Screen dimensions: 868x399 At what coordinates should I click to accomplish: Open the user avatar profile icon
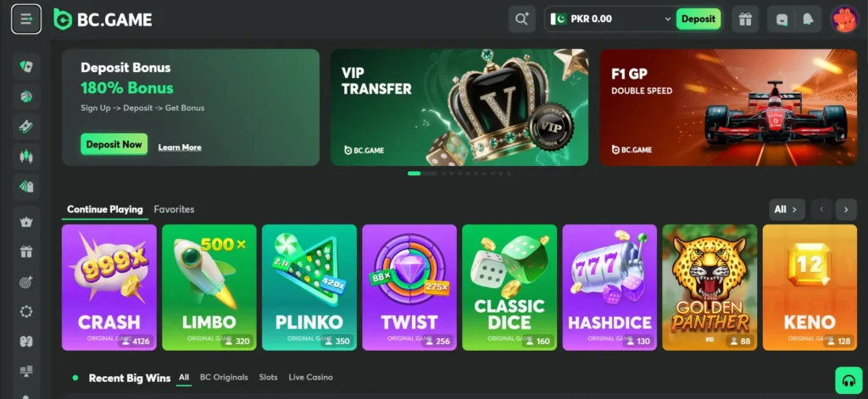(x=844, y=19)
